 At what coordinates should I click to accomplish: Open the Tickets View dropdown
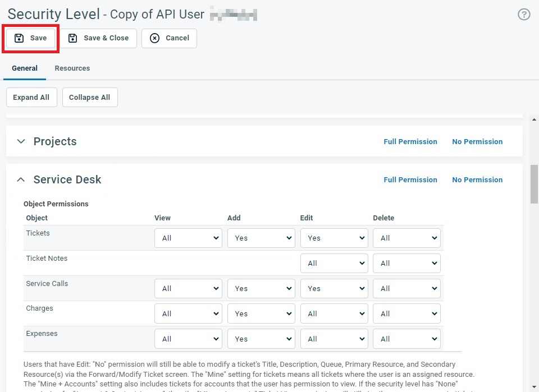tap(188, 238)
